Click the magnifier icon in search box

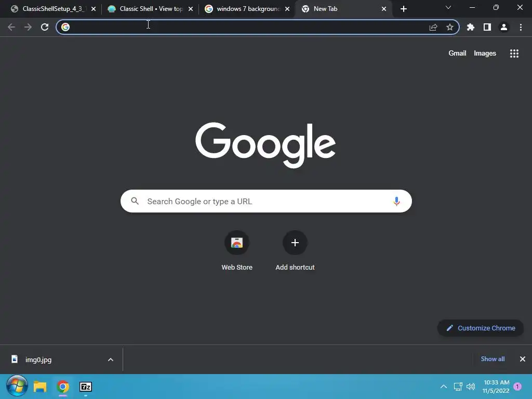click(135, 201)
